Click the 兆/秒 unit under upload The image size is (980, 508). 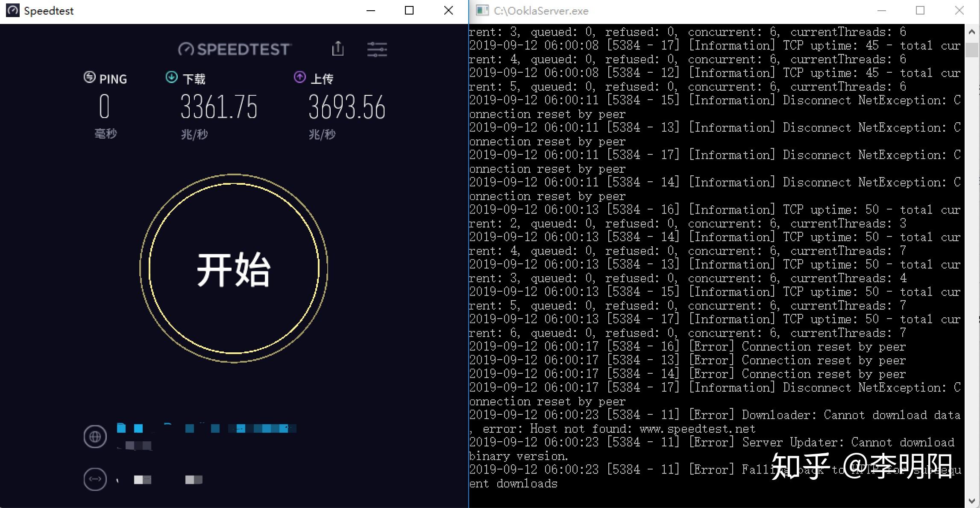(322, 134)
